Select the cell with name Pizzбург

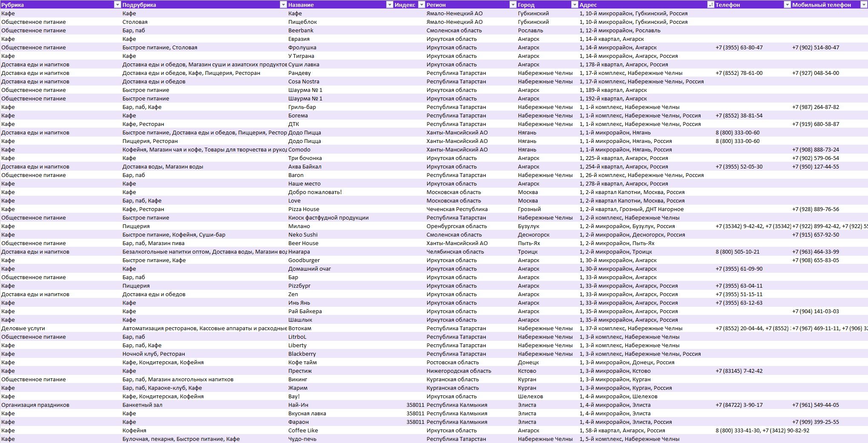click(340, 286)
